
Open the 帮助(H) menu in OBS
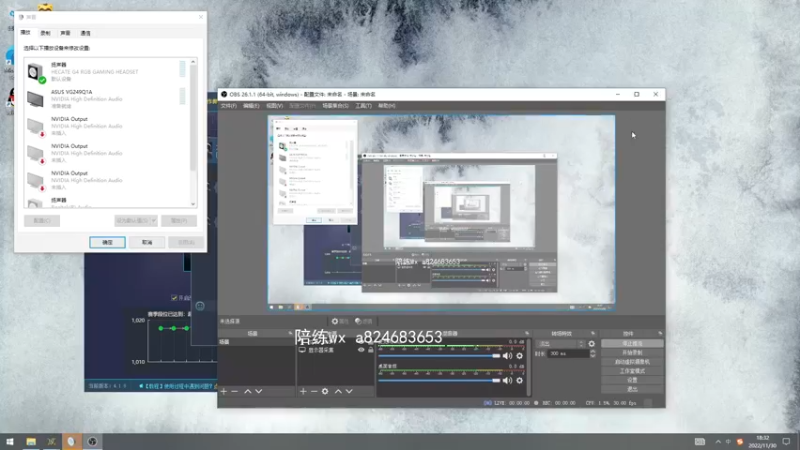(x=387, y=106)
